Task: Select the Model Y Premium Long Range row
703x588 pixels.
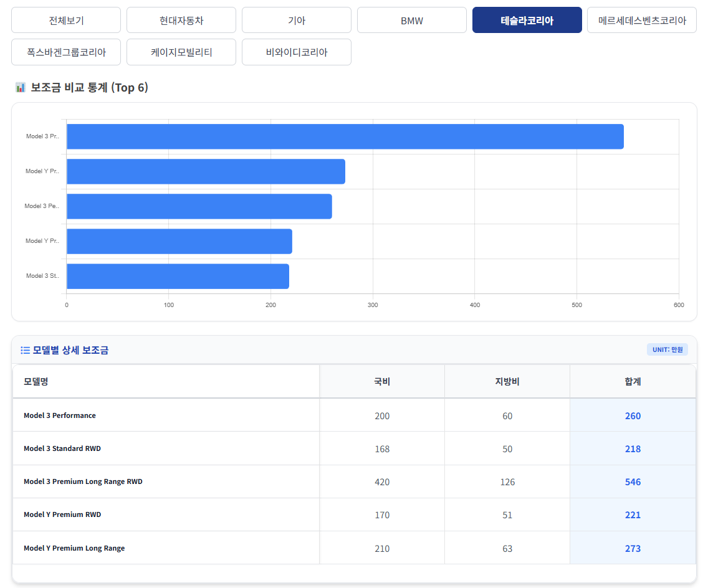Action: [74, 548]
